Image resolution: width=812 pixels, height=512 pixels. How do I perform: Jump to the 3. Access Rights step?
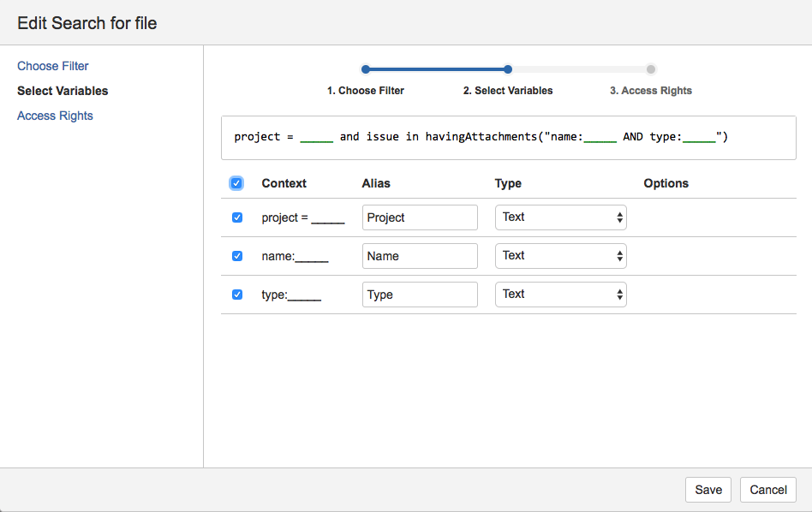(651, 90)
